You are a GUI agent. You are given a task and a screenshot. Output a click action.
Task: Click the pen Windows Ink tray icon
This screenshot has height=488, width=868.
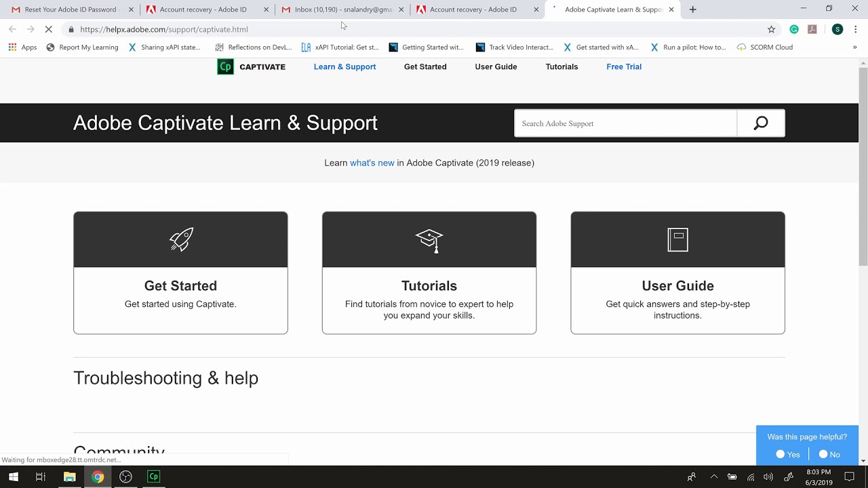click(x=789, y=476)
